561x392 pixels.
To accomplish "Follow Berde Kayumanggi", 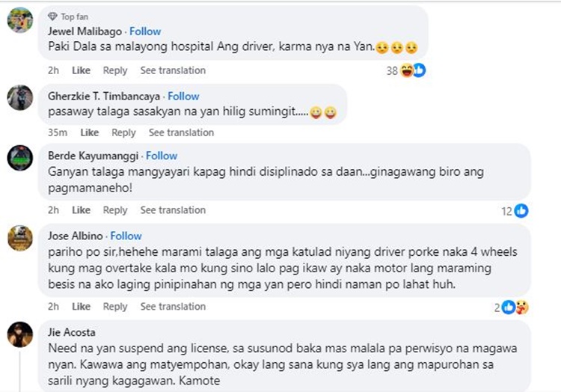I will (x=162, y=156).
